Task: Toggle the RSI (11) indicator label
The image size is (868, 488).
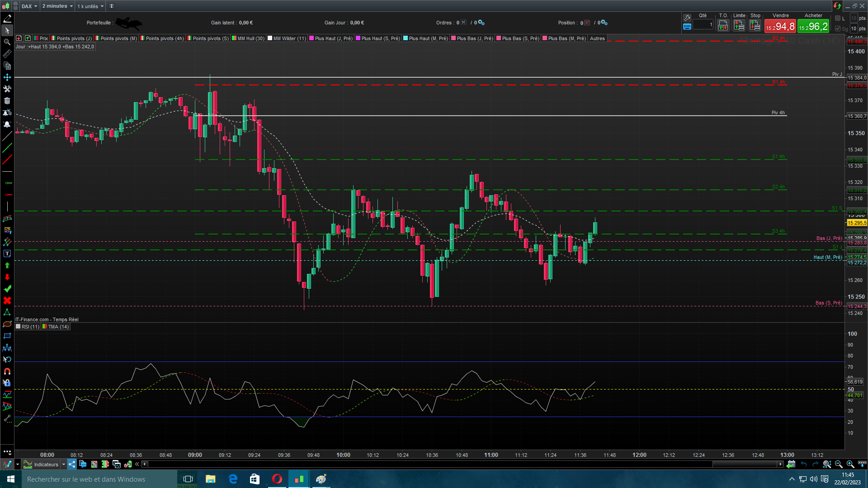Action: coord(28,327)
